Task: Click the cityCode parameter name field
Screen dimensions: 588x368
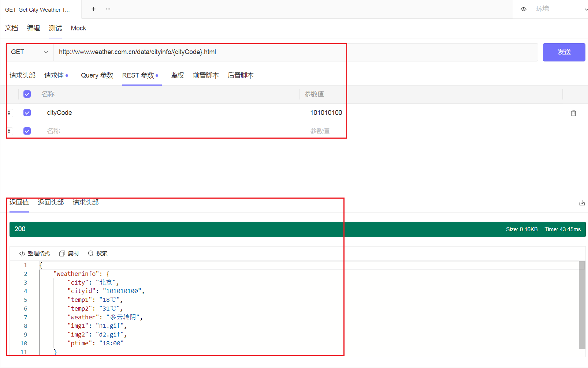Action: [59, 113]
